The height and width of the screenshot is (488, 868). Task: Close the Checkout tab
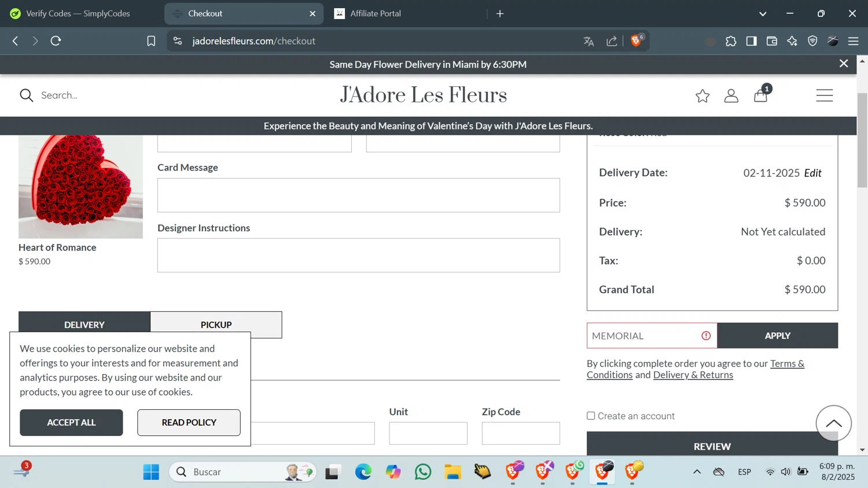point(312,13)
